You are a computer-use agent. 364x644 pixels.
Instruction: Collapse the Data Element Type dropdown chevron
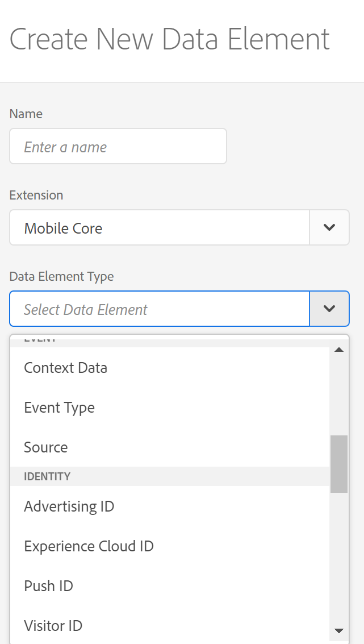click(329, 309)
